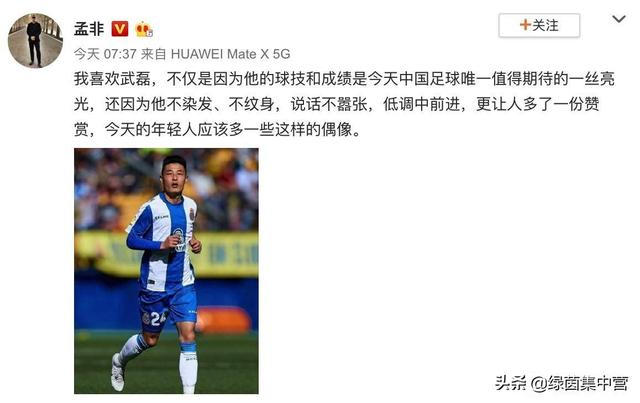Screen dimensions: 640x403
Task: Open 孟非's profile avatar
Action: (35, 40)
